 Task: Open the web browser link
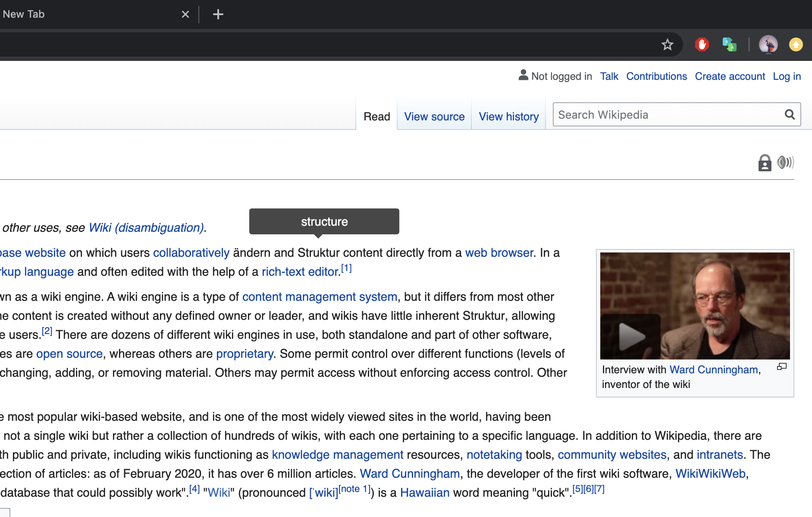click(499, 252)
